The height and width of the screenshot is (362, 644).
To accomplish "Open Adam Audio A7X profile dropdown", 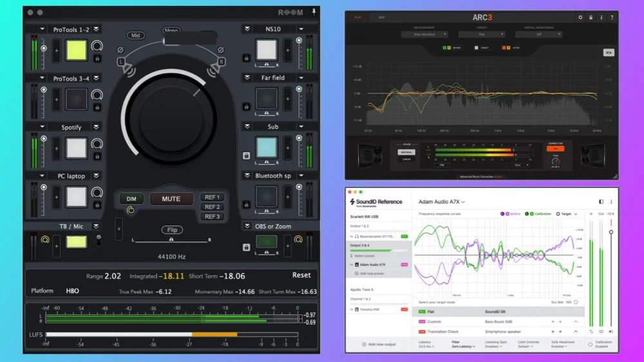I will [442, 202].
